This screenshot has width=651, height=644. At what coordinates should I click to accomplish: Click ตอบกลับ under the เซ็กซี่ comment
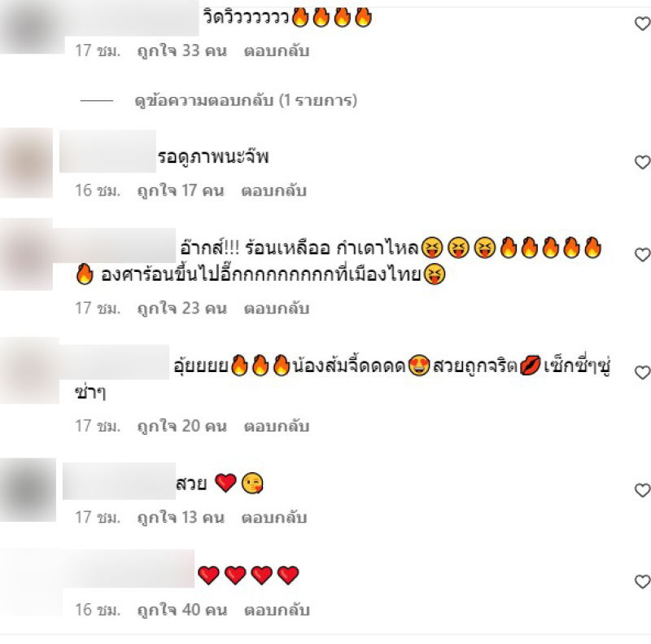(x=277, y=427)
